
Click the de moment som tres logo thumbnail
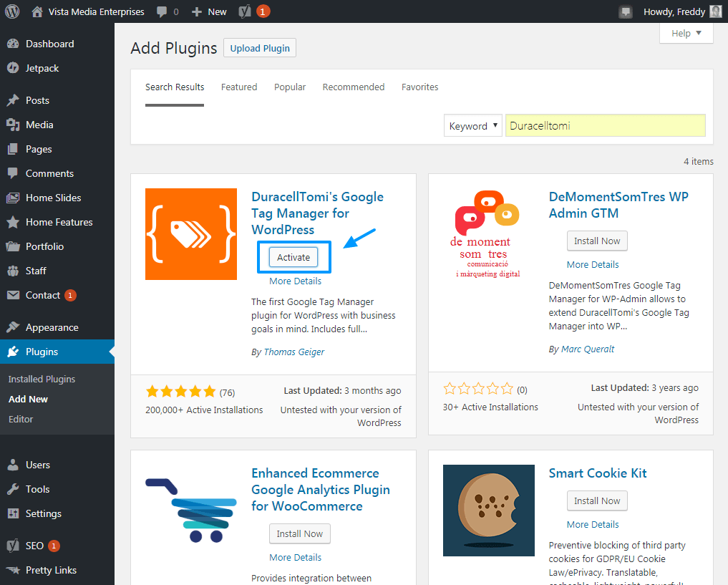488,234
